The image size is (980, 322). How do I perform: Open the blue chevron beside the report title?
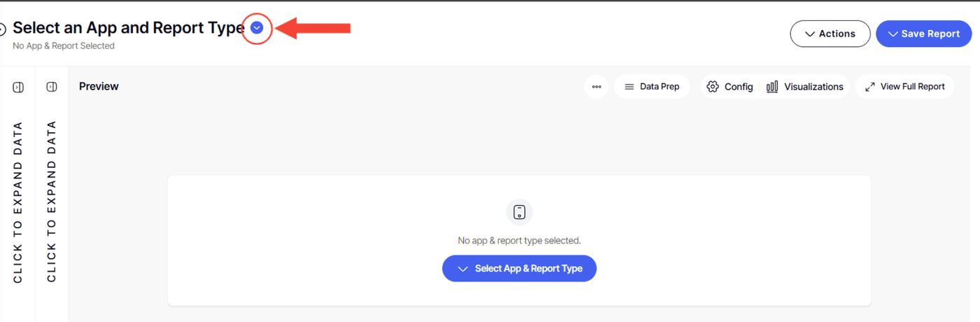click(x=257, y=28)
